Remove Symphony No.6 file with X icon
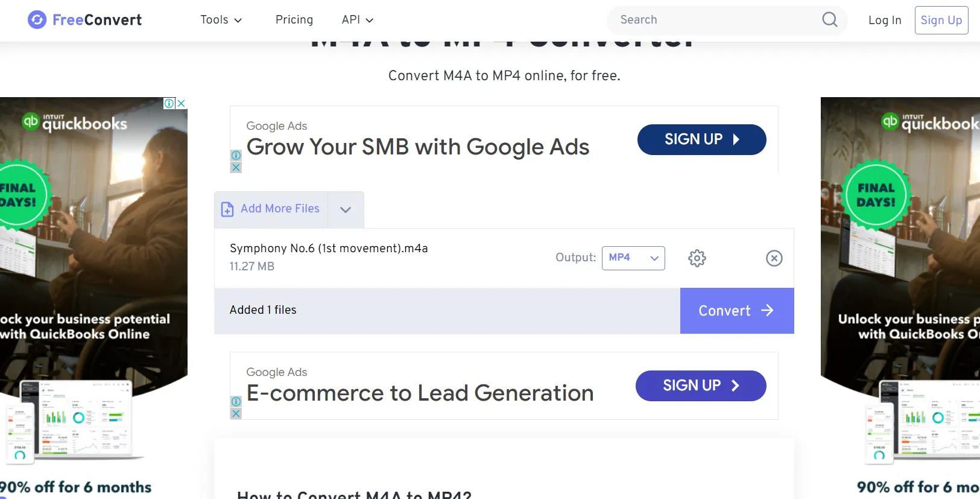980x499 pixels. click(774, 258)
